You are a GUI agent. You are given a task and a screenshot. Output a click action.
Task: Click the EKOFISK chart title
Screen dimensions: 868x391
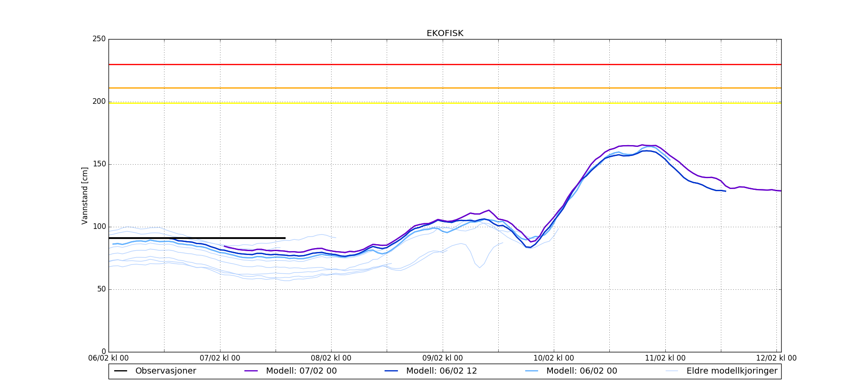(445, 33)
